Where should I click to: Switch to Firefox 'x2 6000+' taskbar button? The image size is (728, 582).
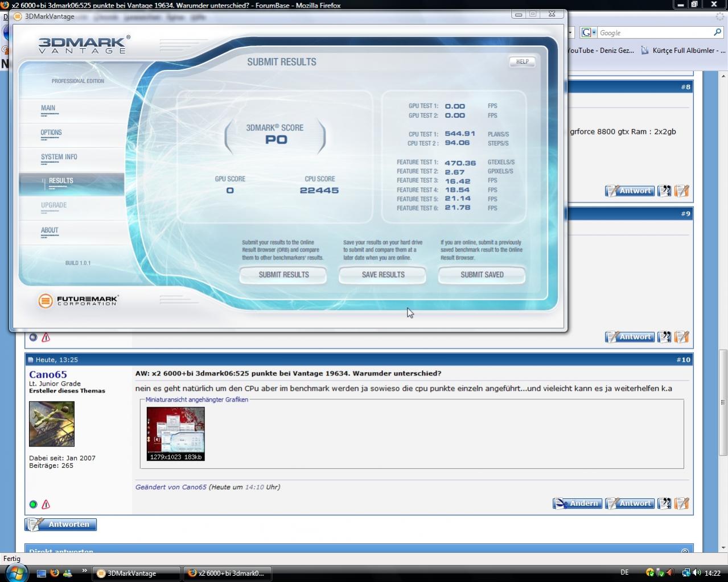click(x=227, y=573)
